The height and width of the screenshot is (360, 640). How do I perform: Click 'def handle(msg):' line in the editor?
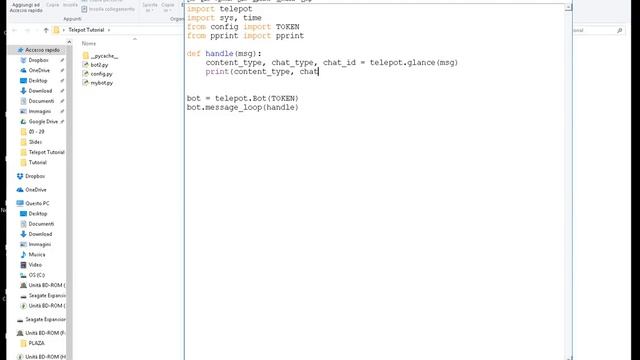(x=224, y=54)
